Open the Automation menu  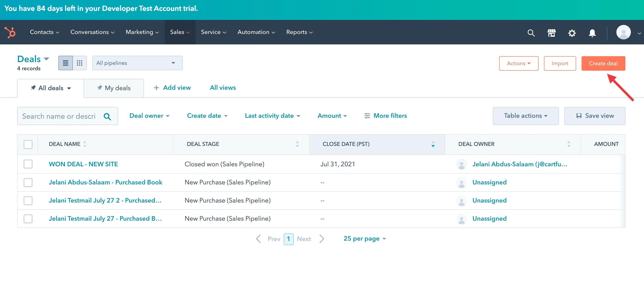pos(256,32)
